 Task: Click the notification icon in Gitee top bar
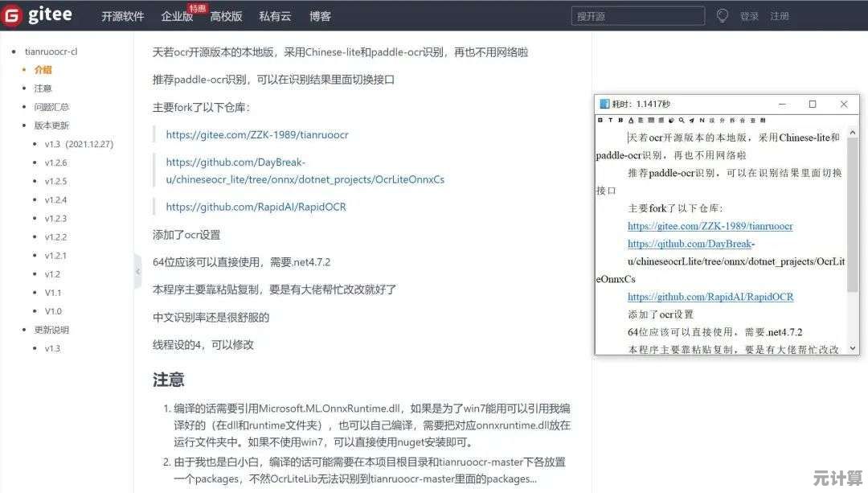point(722,14)
